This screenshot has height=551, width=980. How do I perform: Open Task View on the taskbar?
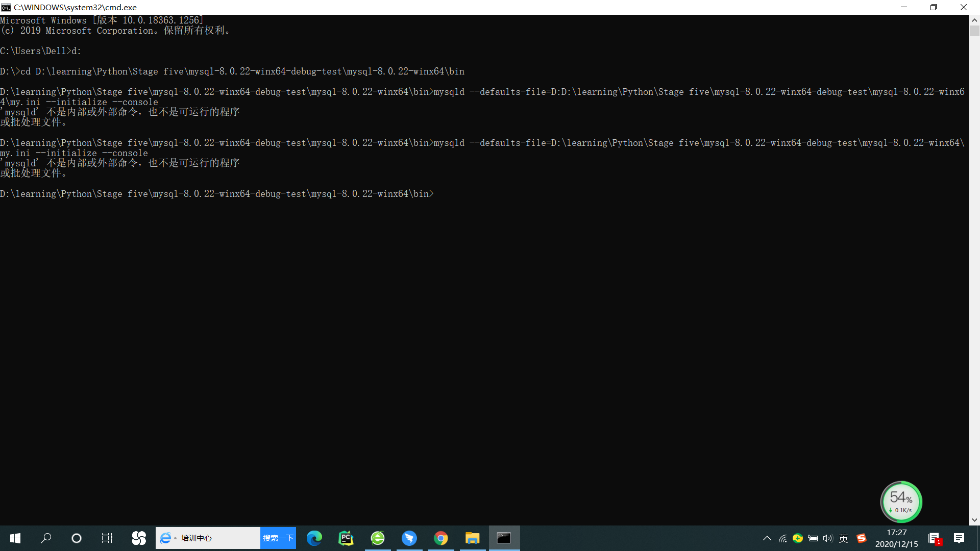(x=107, y=538)
